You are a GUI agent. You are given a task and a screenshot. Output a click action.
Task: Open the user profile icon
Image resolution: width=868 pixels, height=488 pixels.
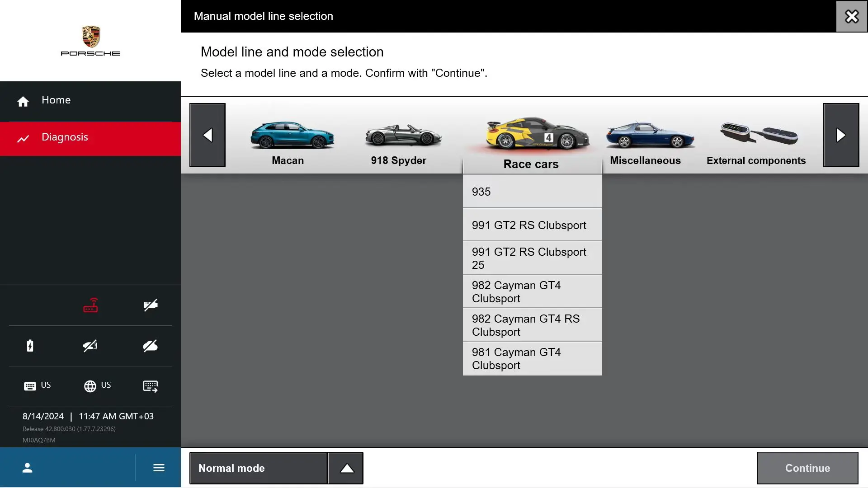[x=28, y=468]
